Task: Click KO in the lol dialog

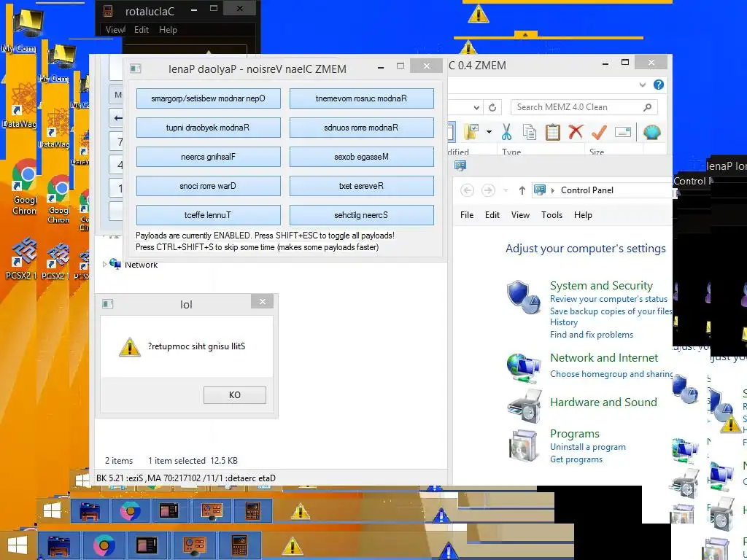Action: pyautogui.click(x=235, y=394)
